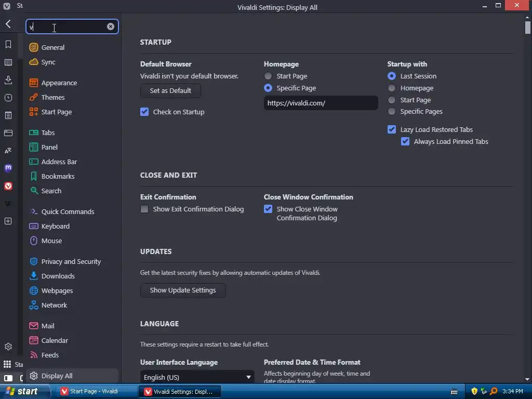Image resolution: width=532 pixels, height=399 pixels.
Task: Click Set as Default browser button
Action: tap(170, 90)
